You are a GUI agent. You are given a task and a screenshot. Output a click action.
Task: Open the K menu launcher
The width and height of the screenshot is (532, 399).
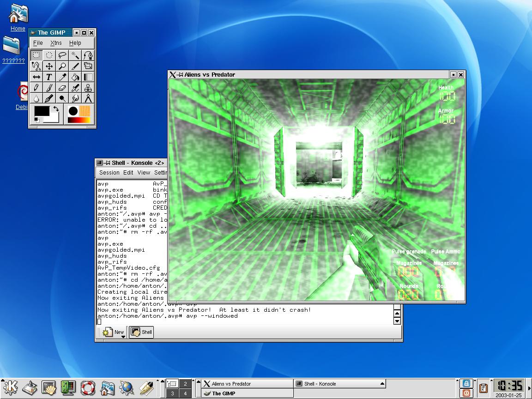[x=10, y=387]
